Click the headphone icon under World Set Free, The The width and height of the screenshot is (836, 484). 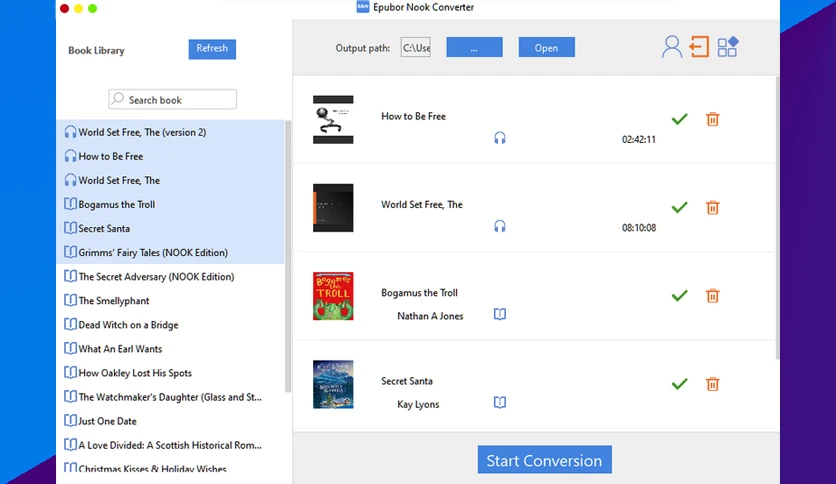500,227
